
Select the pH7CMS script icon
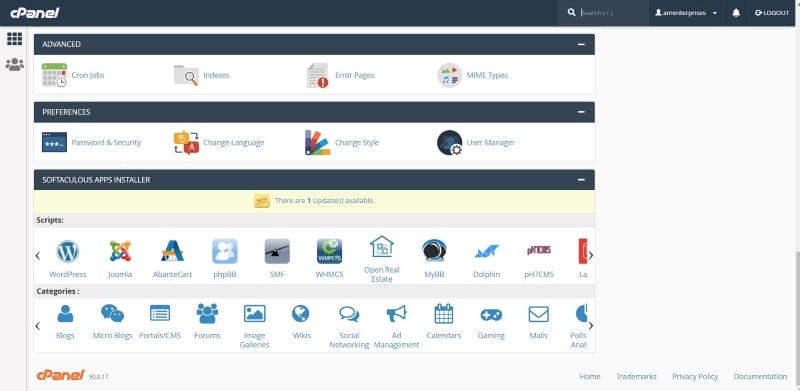click(x=539, y=251)
